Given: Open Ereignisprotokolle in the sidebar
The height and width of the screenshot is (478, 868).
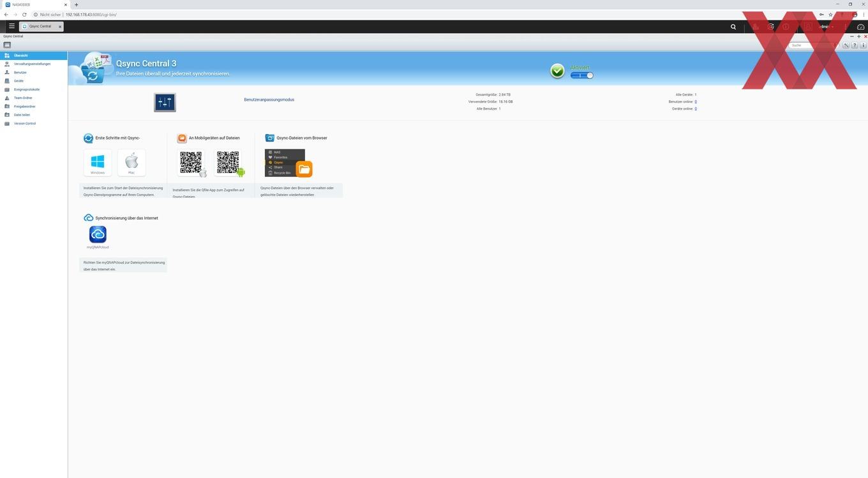Looking at the screenshot, I should coord(34,89).
